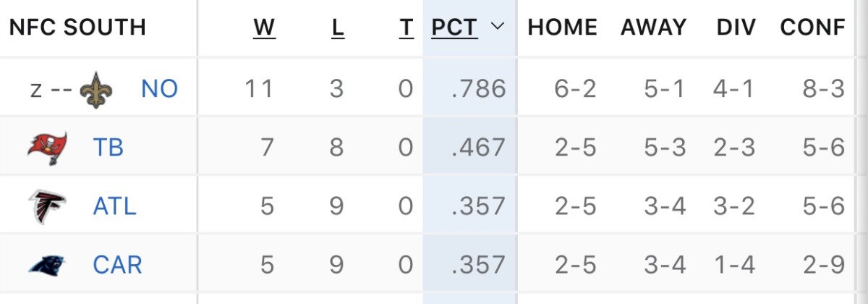Sort standings by T column
868x304 pixels.
[x=406, y=28]
